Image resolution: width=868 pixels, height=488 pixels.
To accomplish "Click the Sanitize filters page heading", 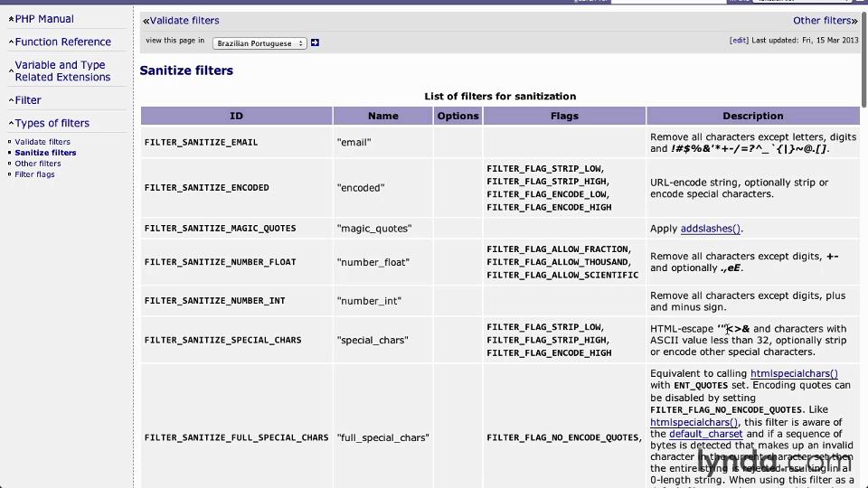I will point(186,70).
